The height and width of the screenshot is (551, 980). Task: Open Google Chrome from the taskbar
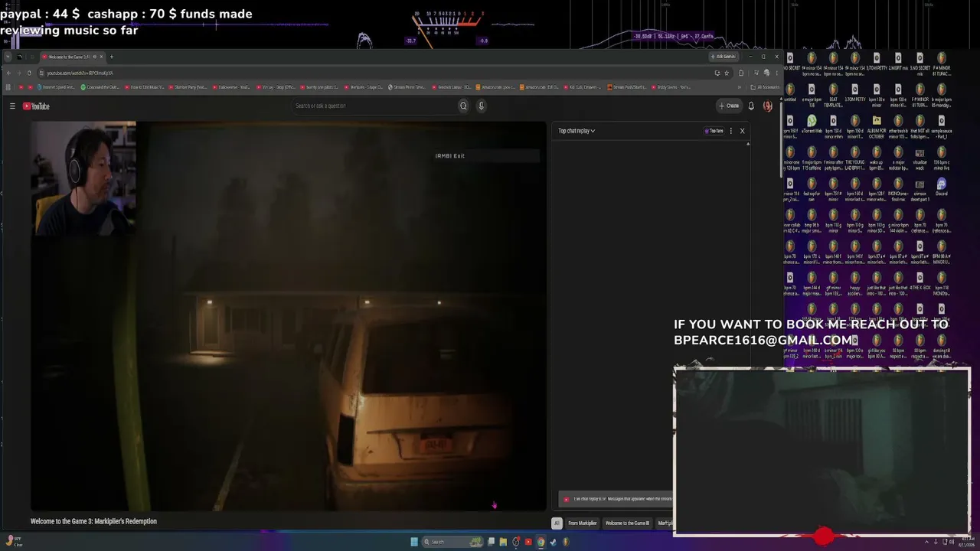[541, 542]
